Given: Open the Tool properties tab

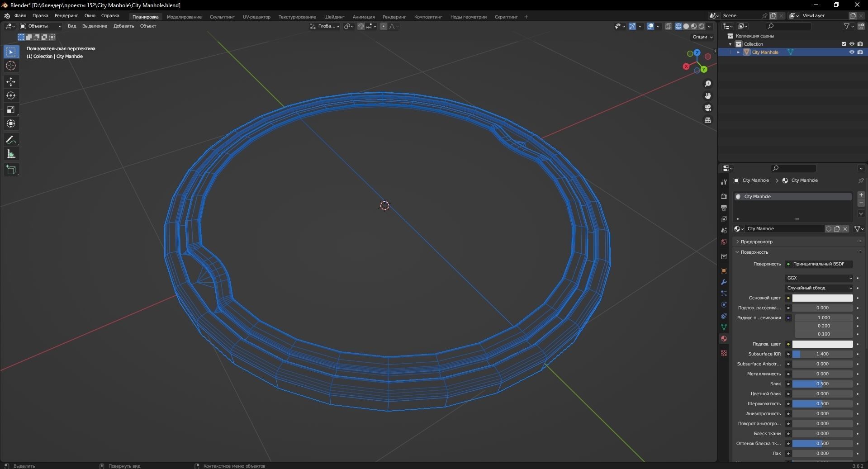Looking at the screenshot, I should (724, 182).
